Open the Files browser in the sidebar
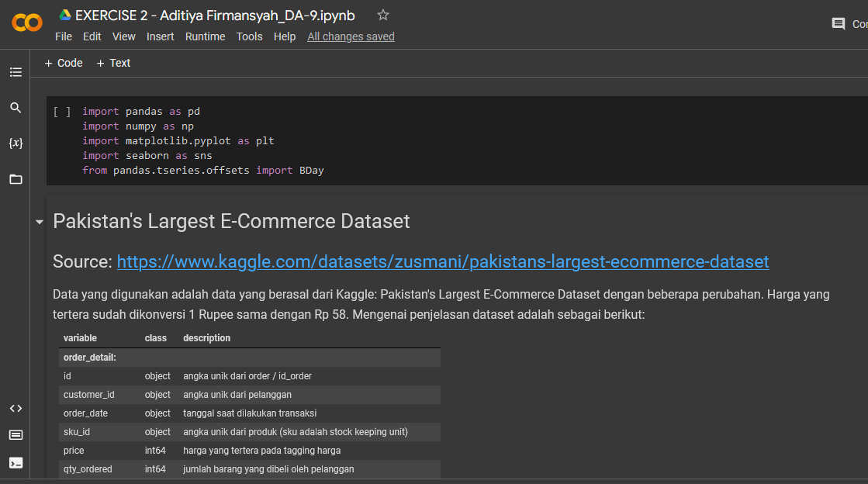 point(16,179)
